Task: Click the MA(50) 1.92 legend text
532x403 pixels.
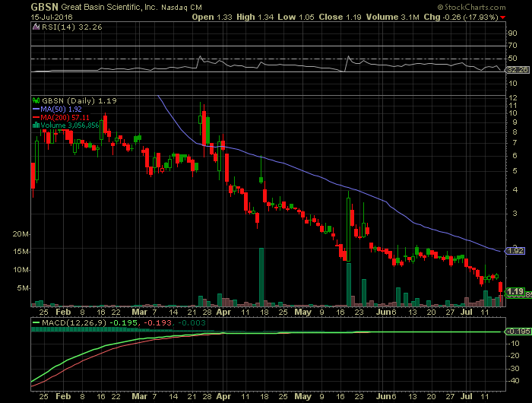Action: click(61, 109)
